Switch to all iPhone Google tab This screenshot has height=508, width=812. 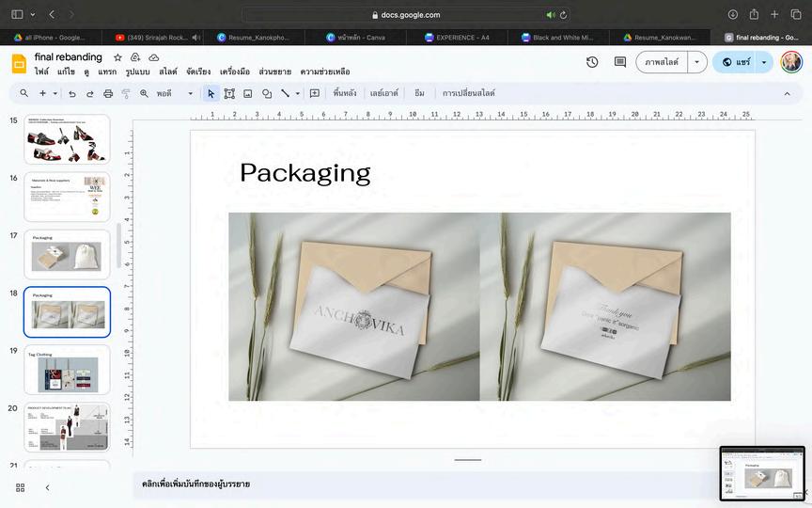51,38
